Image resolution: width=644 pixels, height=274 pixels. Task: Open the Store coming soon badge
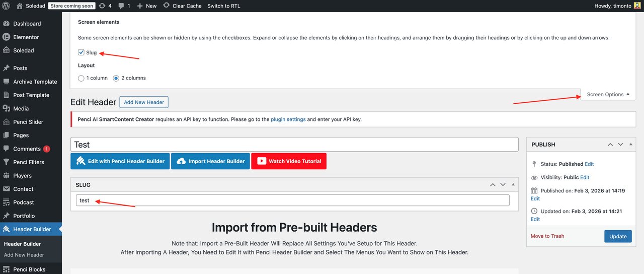click(72, 6)
